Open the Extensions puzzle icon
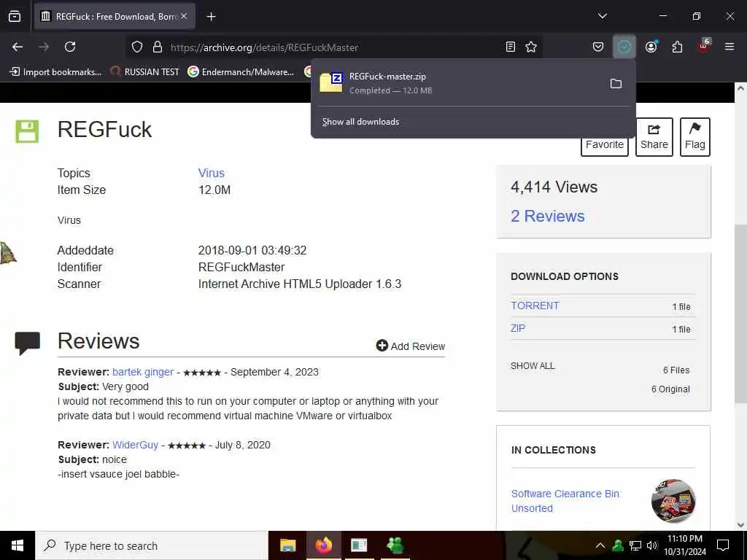The image size is (747, 560). click(677, 47)
